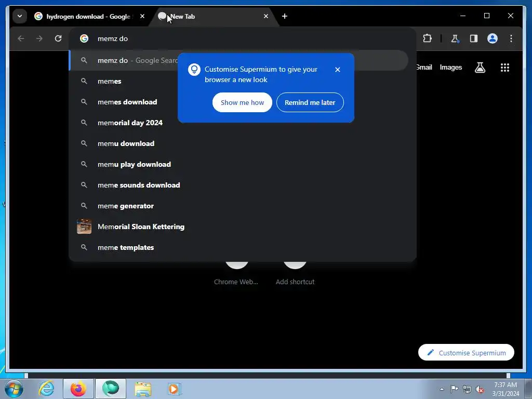Viewport: 532px width, 399px height.
Task: Click the Supermium taskbar icon
Action: (111, 389)
